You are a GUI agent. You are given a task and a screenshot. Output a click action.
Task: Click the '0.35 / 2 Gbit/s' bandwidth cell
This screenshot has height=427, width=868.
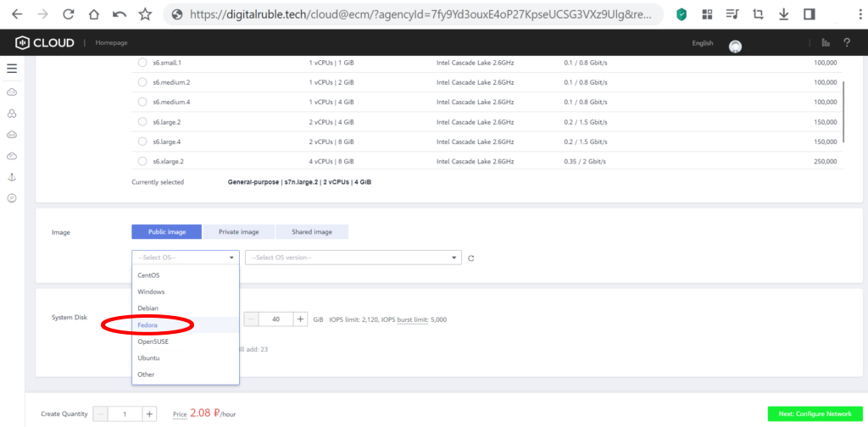[585, 162]
